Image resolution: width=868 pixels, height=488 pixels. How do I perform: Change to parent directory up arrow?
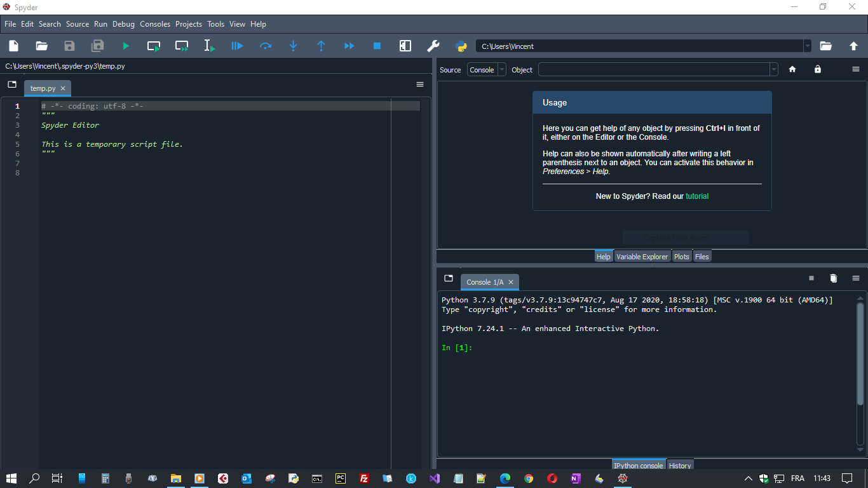[853, 46]
